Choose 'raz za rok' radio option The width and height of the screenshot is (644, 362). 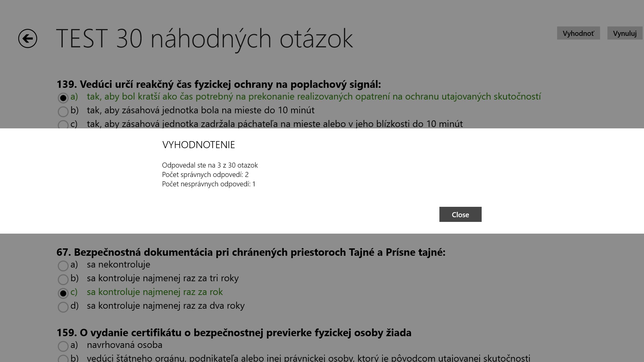click(x=63, y=293)
